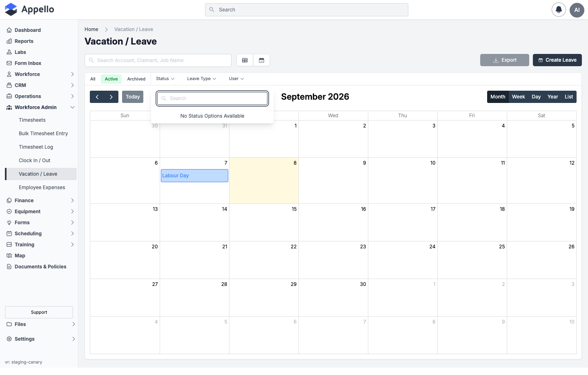Open the Leave Type filter dropdown

coord(202,79)
